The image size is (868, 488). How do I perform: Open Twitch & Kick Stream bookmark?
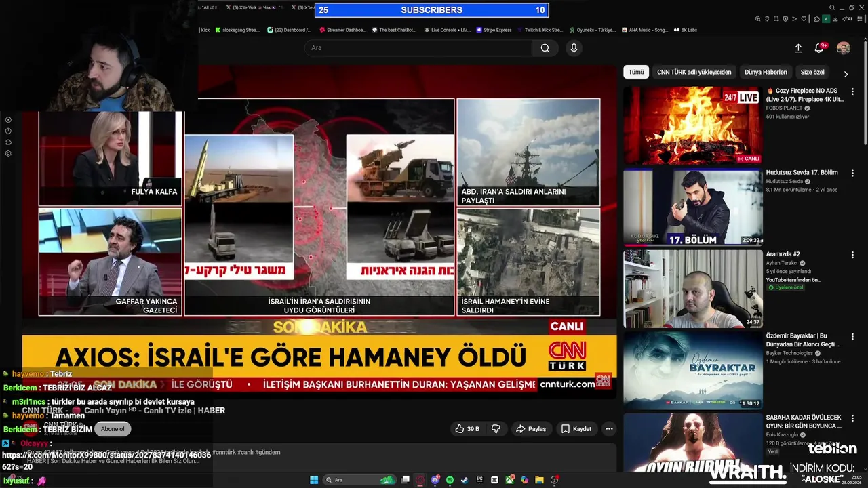[540, 30]
